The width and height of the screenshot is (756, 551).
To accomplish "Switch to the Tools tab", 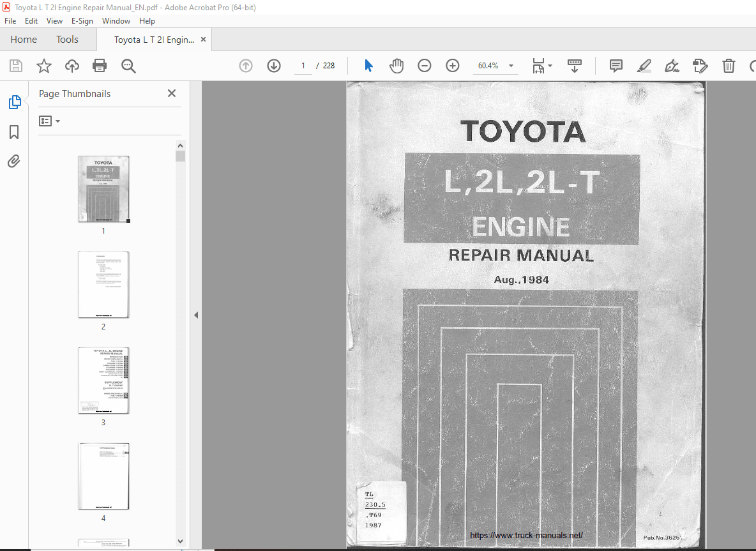I will tap(67, 39).
